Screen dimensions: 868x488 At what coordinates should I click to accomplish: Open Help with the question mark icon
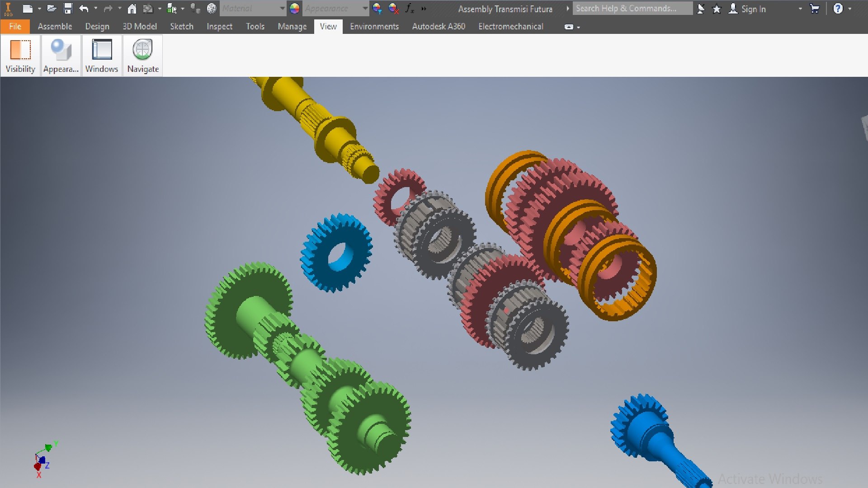[x=838, y=9]
